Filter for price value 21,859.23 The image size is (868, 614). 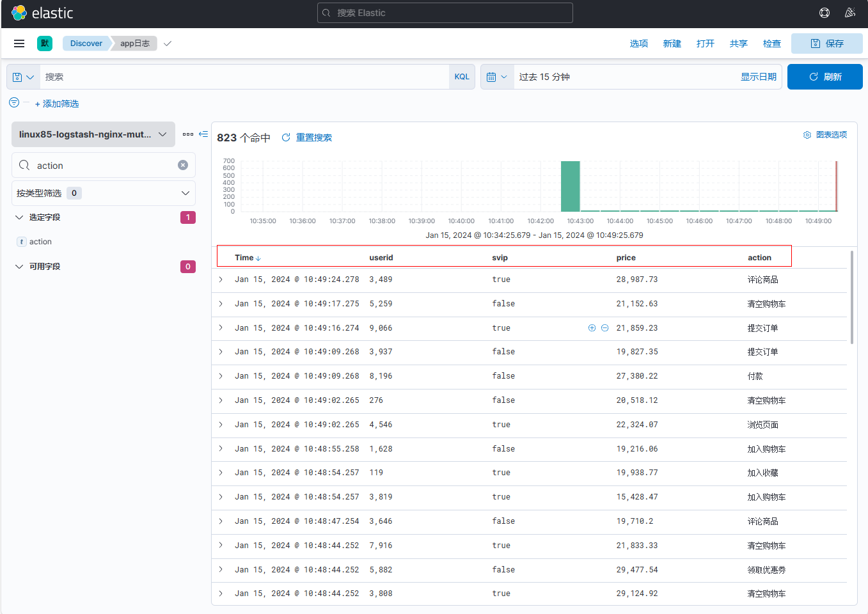(592, 328)
